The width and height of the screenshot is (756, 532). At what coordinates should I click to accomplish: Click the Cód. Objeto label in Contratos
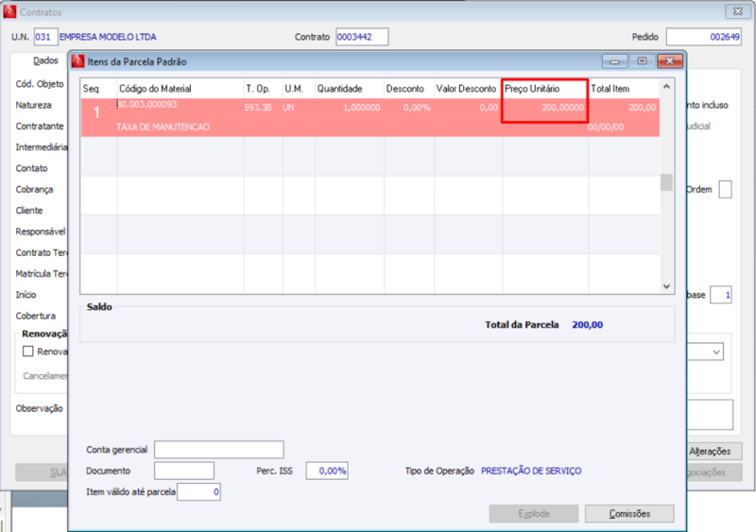[x=40, y=84]
